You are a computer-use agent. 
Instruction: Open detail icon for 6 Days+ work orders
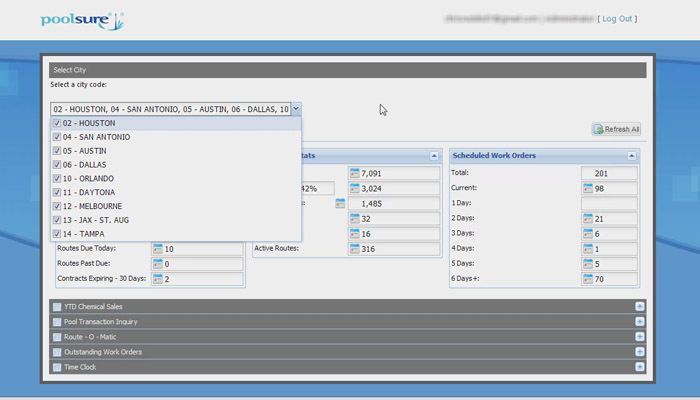pos(589,279)
